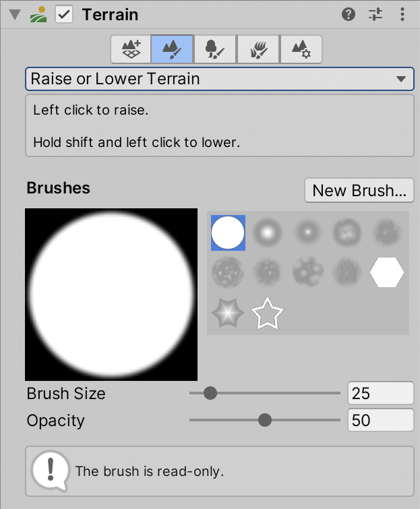Select the Paint Terrain tool
This screenshot has height=509, width=420.
(173, 49)
